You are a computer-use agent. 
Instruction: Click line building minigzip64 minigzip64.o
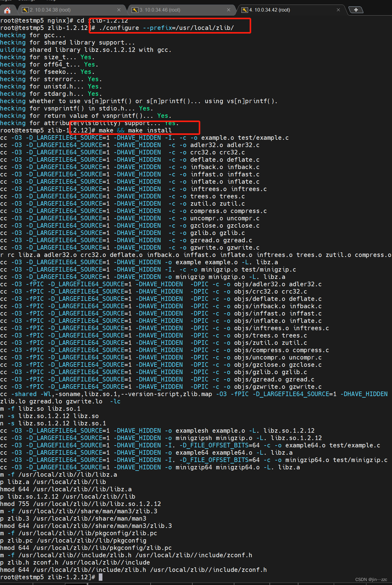[x=150, y=467]
